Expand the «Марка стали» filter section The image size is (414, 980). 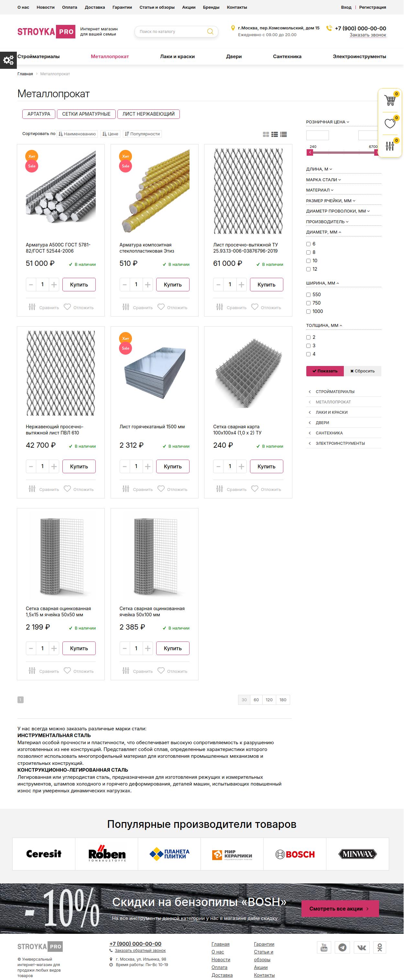pos(323,180)
